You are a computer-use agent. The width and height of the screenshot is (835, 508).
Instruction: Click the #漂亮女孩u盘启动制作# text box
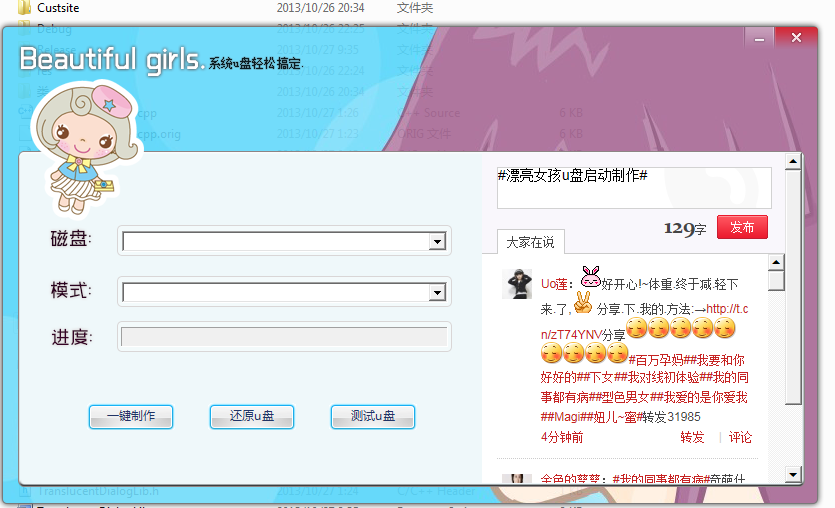pyautogui.click(x=634, y=187)
